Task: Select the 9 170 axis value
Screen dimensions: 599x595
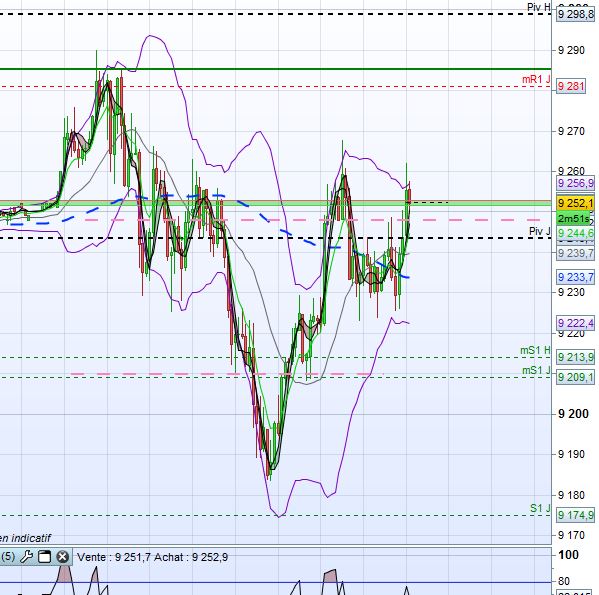Action: click(x=571, y=535)
